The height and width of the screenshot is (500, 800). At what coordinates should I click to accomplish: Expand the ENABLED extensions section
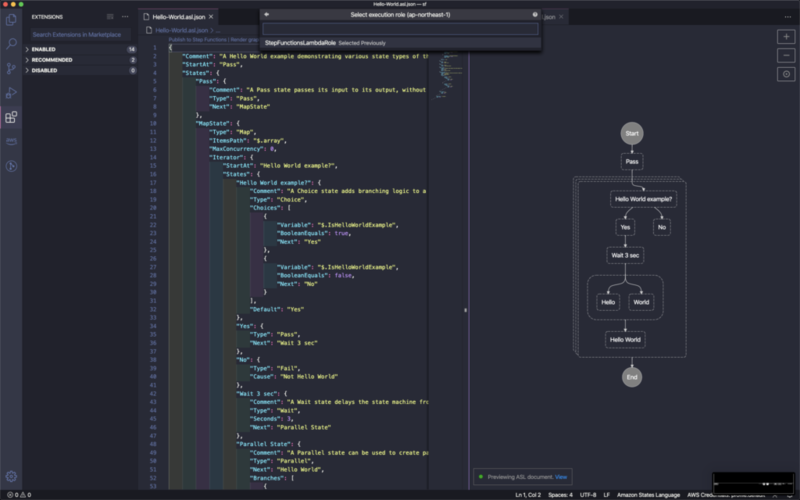(x=80, y=49)
